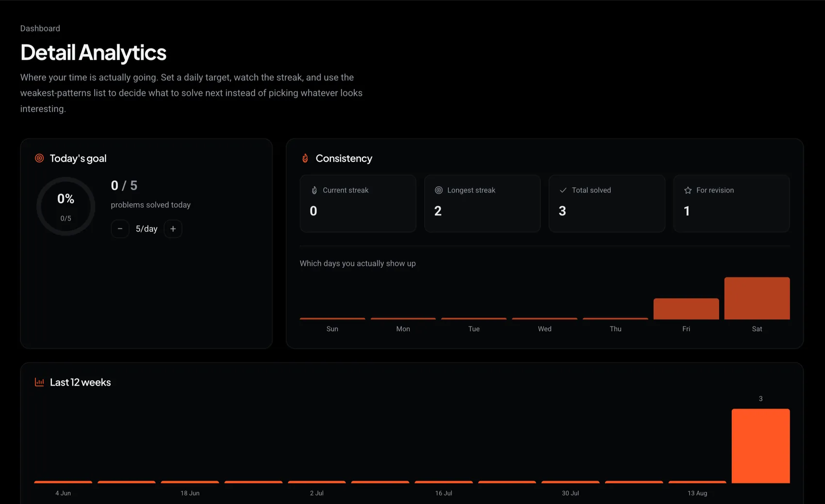Click the star icon in For revision card
The height and width of the screenshot is (504, 825).
(x=688, y=190)
